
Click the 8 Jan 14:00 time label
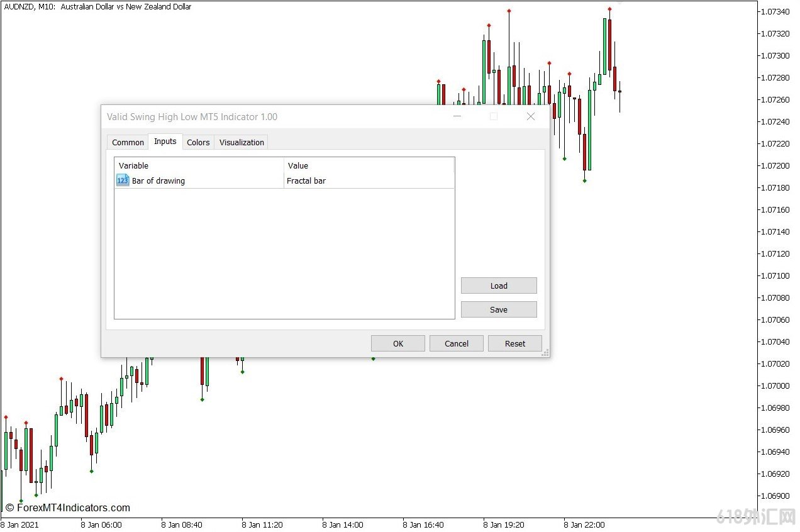343,524
